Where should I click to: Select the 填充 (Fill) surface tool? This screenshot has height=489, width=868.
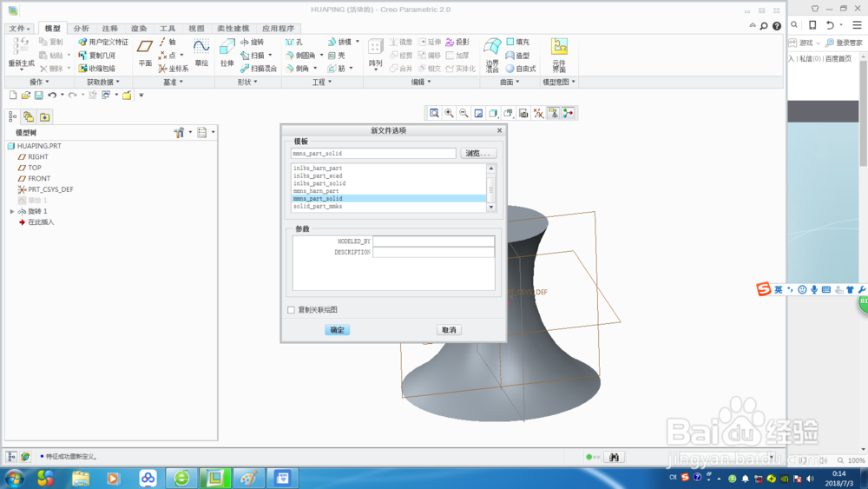click(518, 42)
